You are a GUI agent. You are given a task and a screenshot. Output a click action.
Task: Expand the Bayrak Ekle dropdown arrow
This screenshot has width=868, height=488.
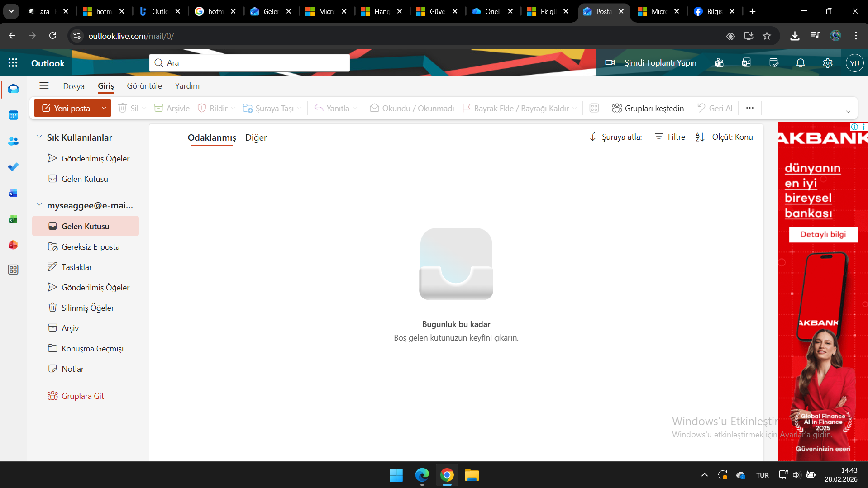point(574,109)
